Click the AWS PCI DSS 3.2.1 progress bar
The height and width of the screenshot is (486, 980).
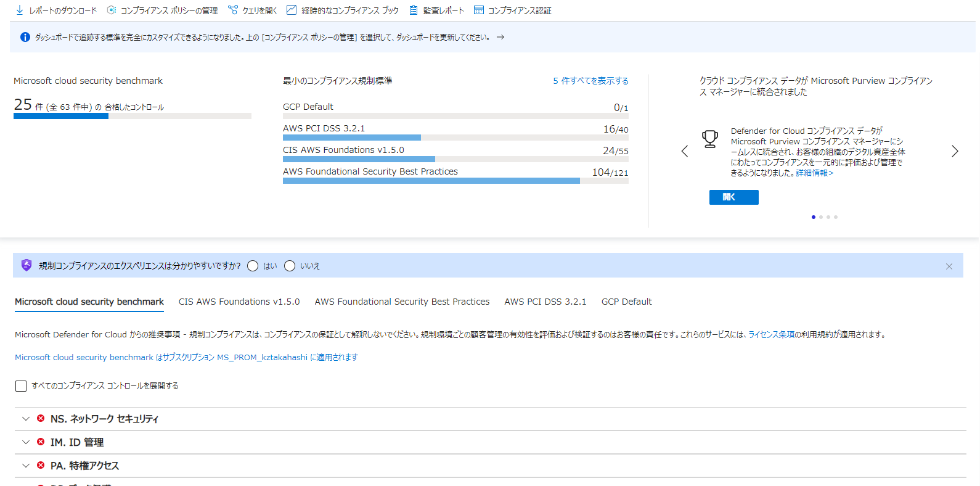click(455, 138)
